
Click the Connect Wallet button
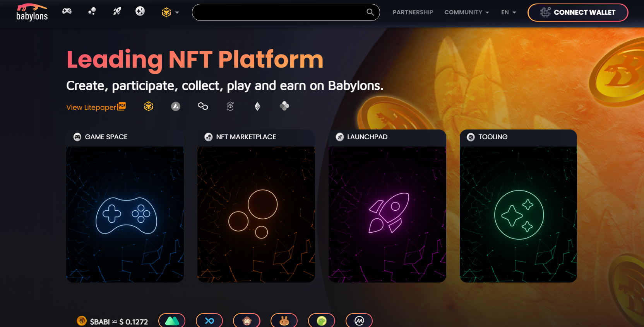pyautogui.click(x=578, y=12)
